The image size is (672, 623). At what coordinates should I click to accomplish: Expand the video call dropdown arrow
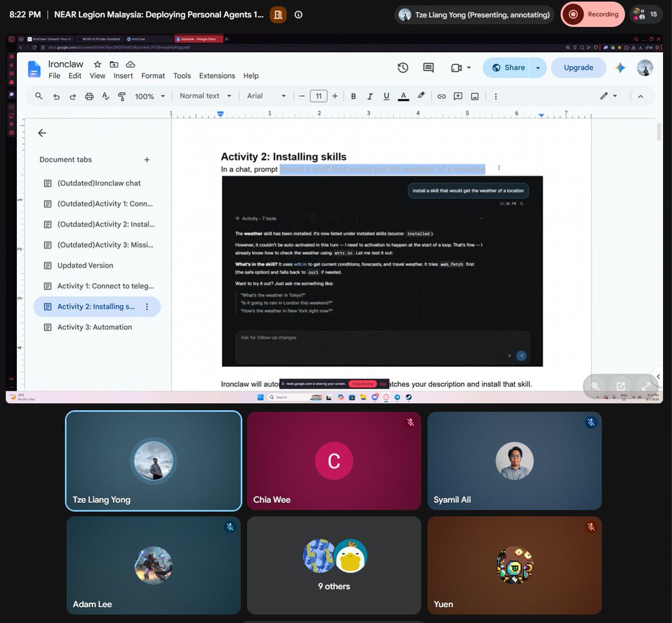[469, 68]
